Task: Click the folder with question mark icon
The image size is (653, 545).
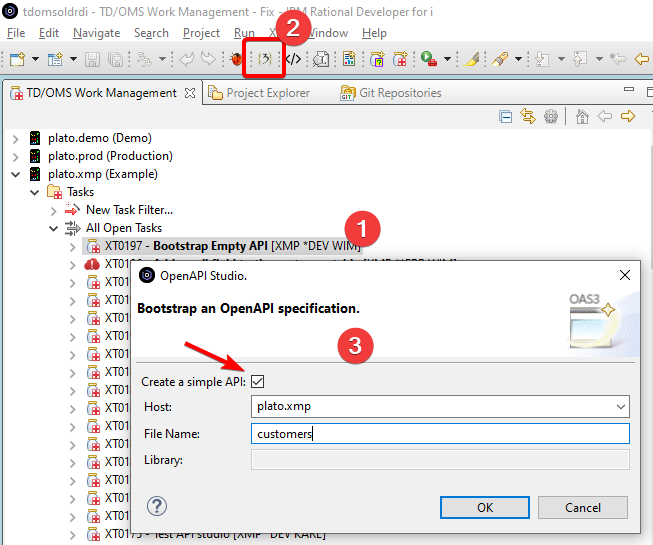Action: [377, 59]
